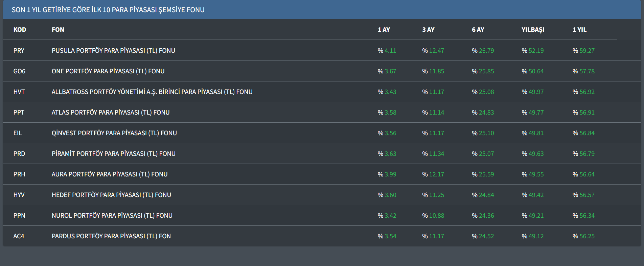Select the GO6 fund code cell
The width and height of the screenshot is (644, 266).
click(x=19, y=71)
